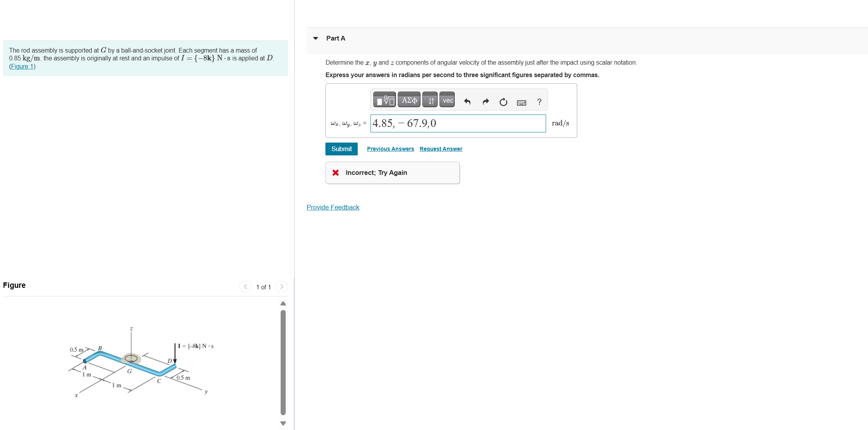The image size is (868, 430).
Task: Go to the previous figure arrow
Action: point(245,287)
